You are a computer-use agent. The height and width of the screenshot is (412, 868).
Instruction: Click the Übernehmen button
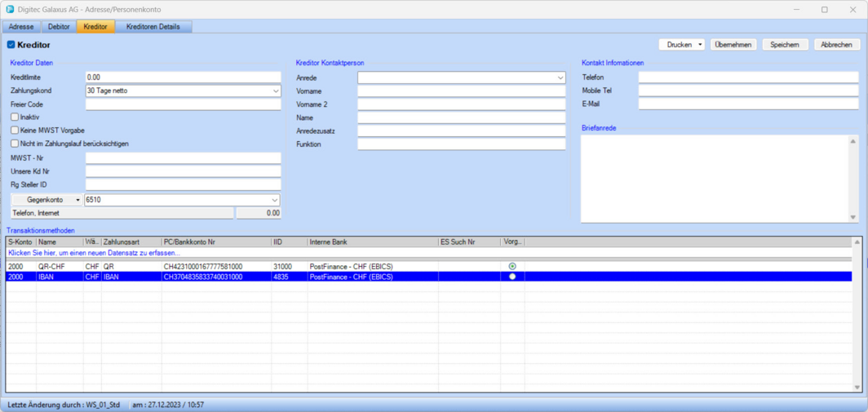pos(733,45)
